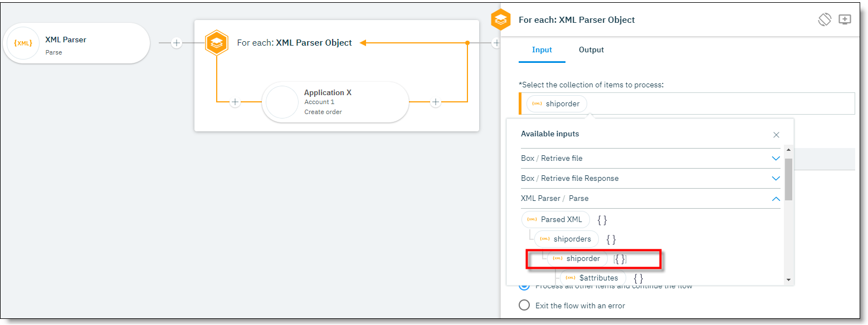Switch to the Input tab
Image resolution: width=868 pixels, height=325 pixels.
click(542, 50)
